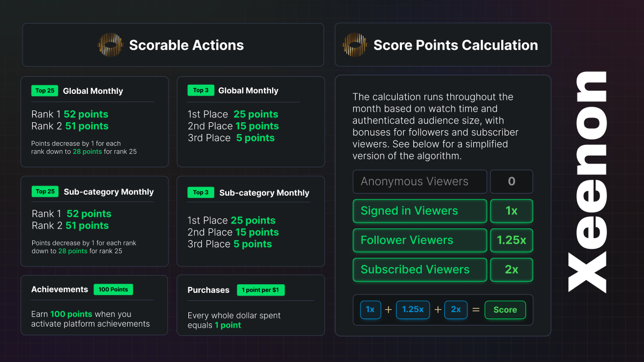Click the 100 Points badge next to Achievements
This screenshot has width=644, height=362.
point(113,289)
